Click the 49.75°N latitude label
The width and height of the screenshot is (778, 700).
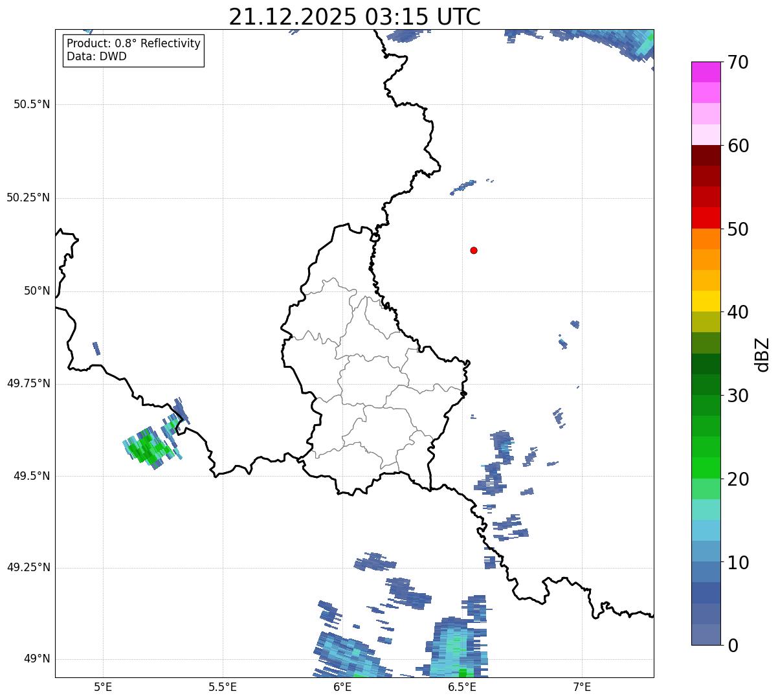point(28,383)
